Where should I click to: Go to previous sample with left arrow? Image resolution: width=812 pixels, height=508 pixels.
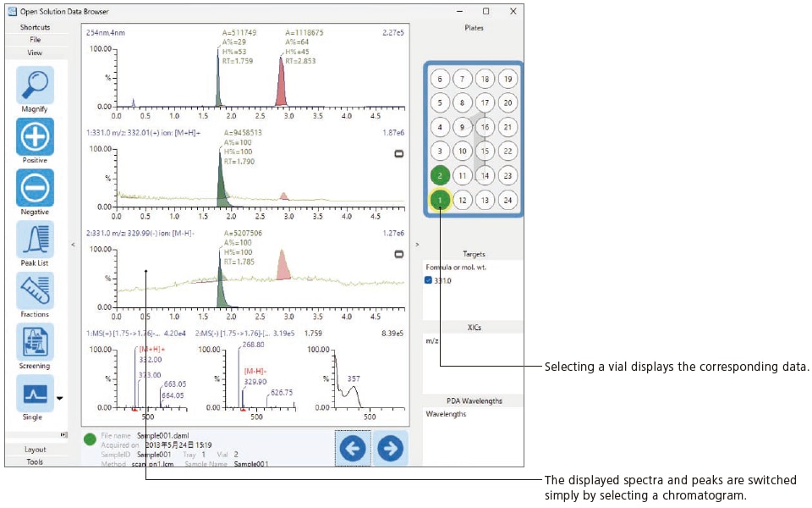pos(353,448)
